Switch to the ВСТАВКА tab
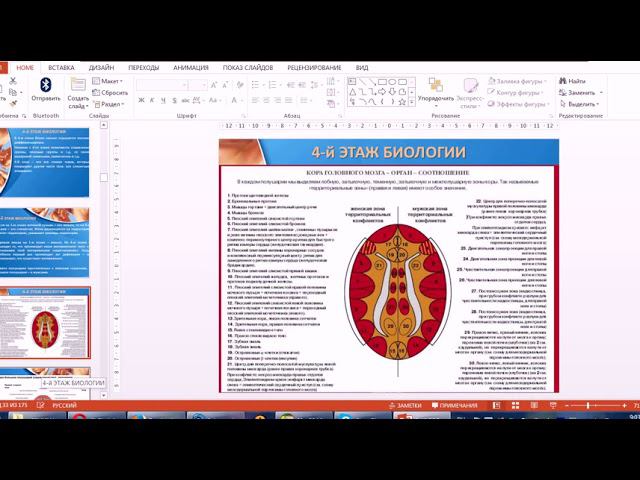Screen dimensions: 640x480 (61, 68)
